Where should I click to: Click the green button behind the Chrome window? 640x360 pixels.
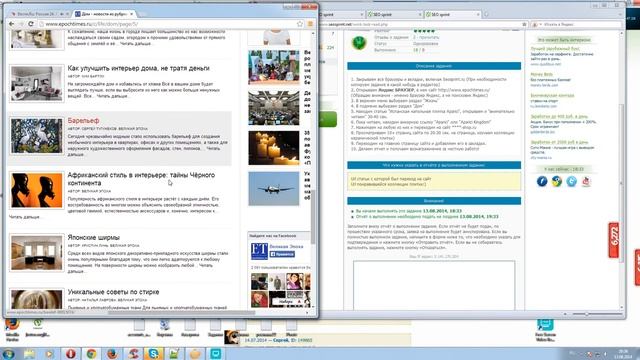328,119
